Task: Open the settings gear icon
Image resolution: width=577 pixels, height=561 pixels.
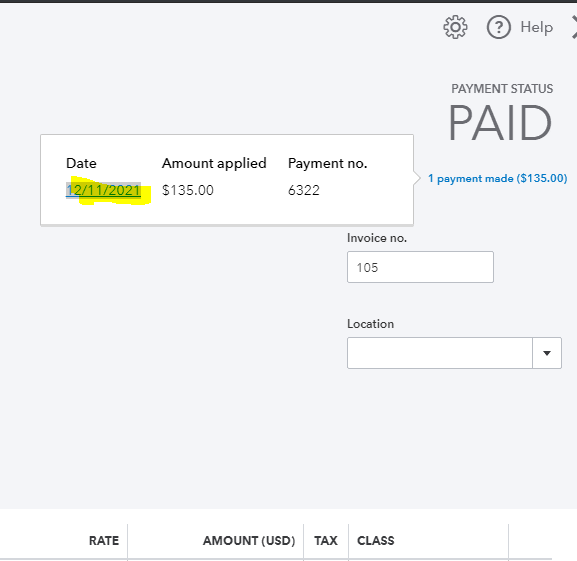Action: 455,27
